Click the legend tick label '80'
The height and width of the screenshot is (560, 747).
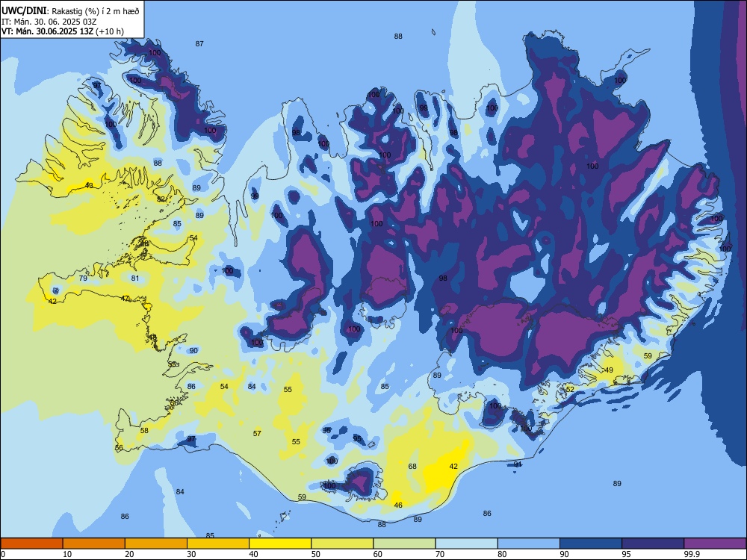[502, 554]
